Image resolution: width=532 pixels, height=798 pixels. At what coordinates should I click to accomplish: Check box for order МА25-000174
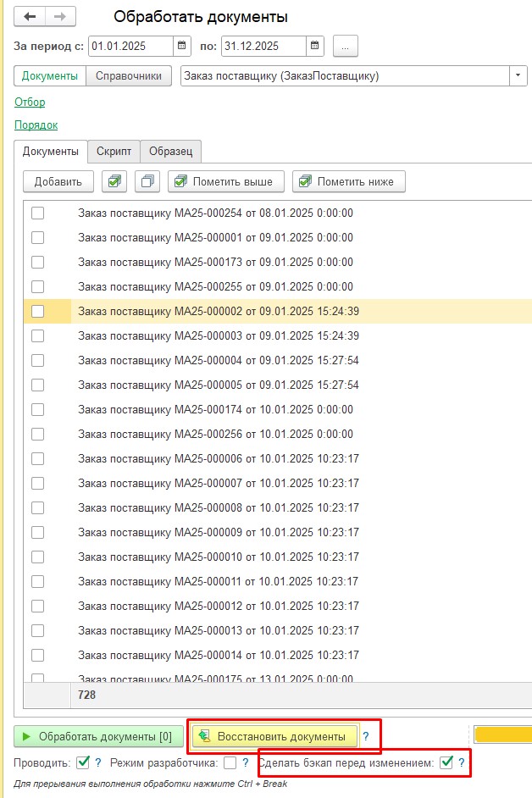pyautogui.click(x=37, y=410)
